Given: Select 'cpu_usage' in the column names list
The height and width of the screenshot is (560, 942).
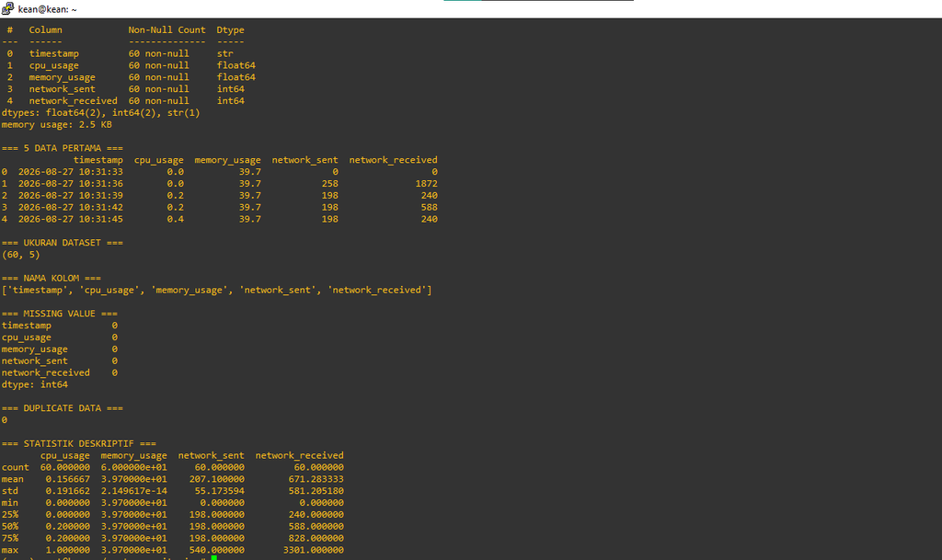Looking at the screenshot, I should 109,291.
